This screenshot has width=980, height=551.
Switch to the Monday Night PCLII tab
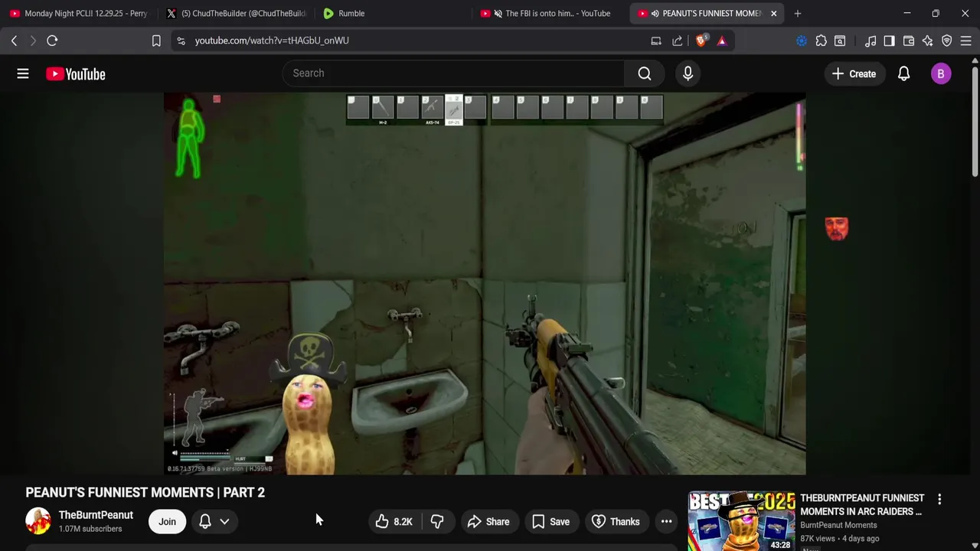point(80,13)
